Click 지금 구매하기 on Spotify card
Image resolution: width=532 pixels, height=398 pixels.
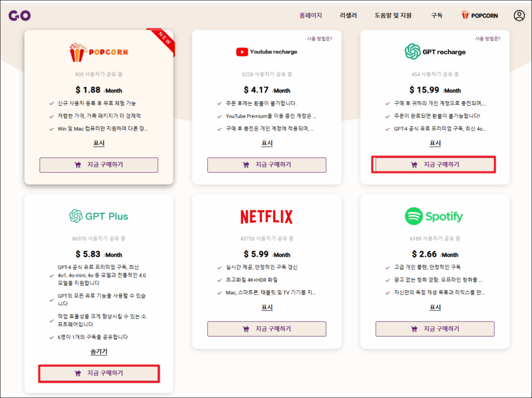[x=435, y=329]
